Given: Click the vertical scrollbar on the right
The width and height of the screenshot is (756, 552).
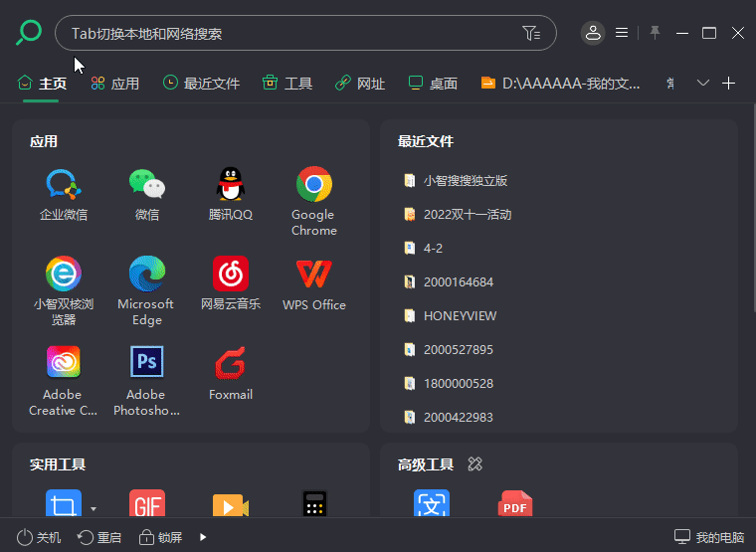Looking at the screenshot, I should tap(753, 207).
